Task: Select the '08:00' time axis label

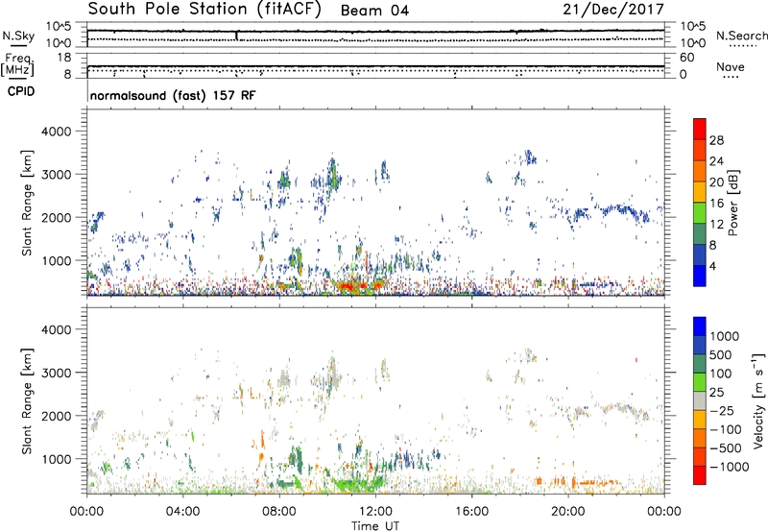Action: coord(279,512)
